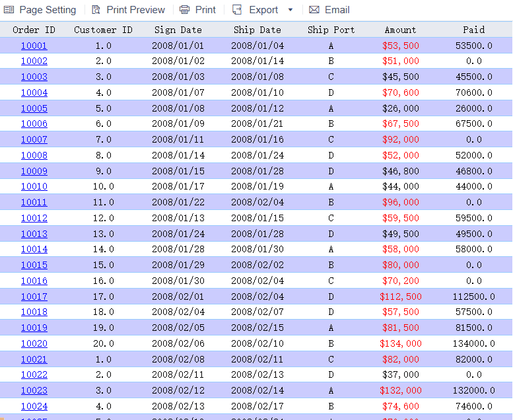Click the 10021 order hyperlink
The height and width of the screenshot is (420, 513).
(34, 359)
